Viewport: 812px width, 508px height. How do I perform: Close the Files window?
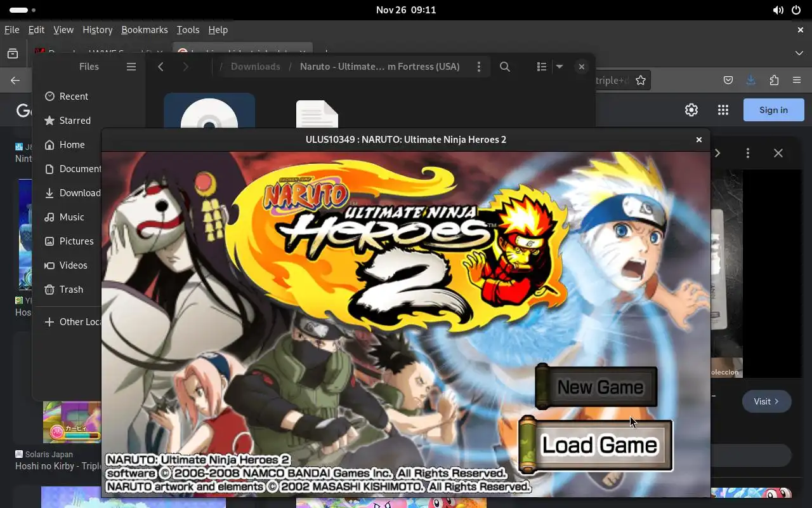[x=581, y=67]
